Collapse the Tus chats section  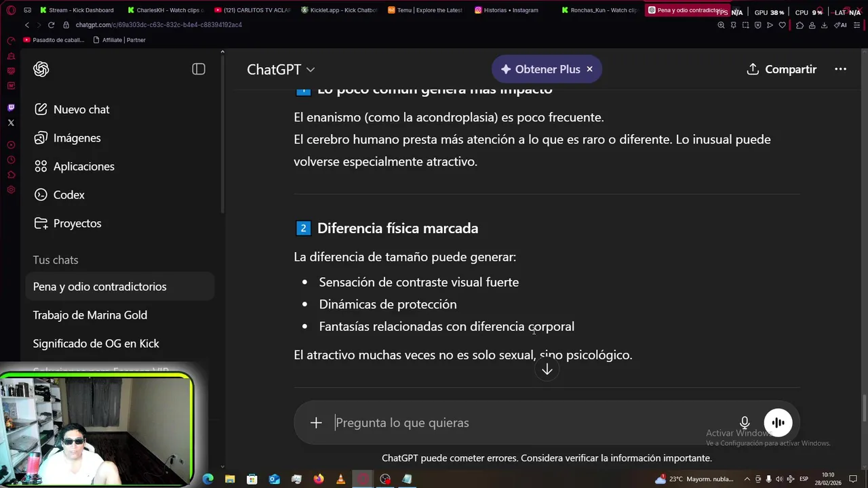coord(56,260)
